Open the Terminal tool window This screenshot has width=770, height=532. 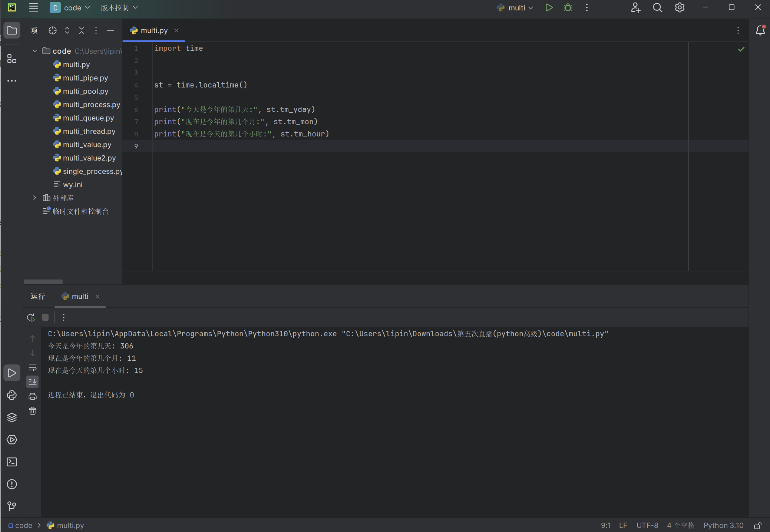(x=12, y=462)
